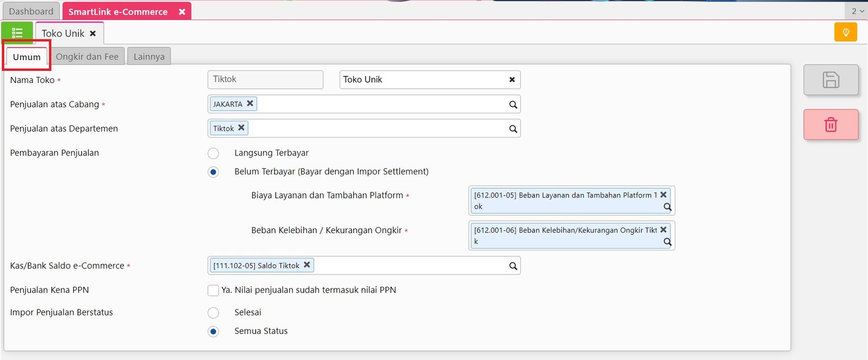Open the Lainnya tab
868x360 pixels.
tap(149, 56)
